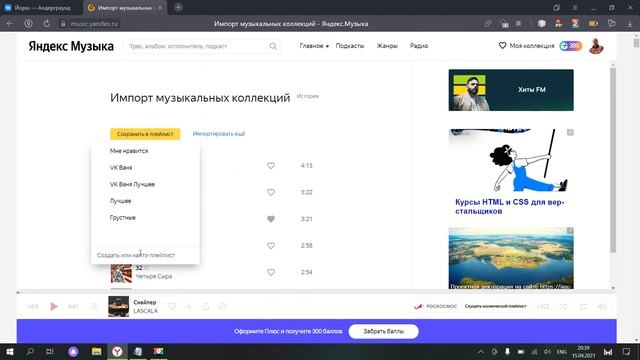The width and height of the screenshot is (640, 360).
Task: Open the album cover of Снайпер in player
Action: [118, 306]
